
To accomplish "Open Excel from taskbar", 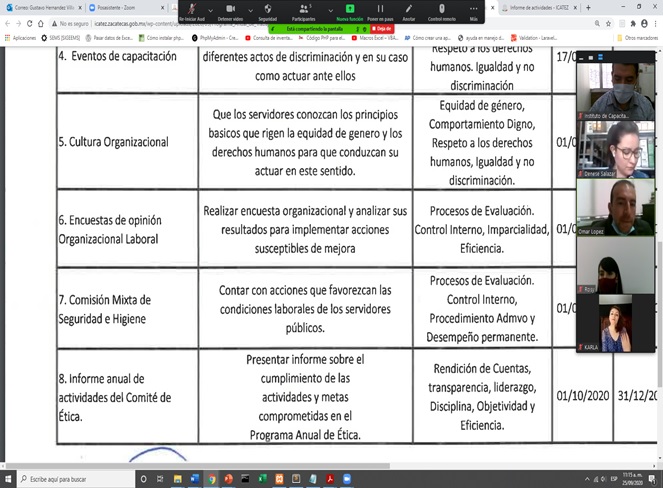I will point(262,479).
